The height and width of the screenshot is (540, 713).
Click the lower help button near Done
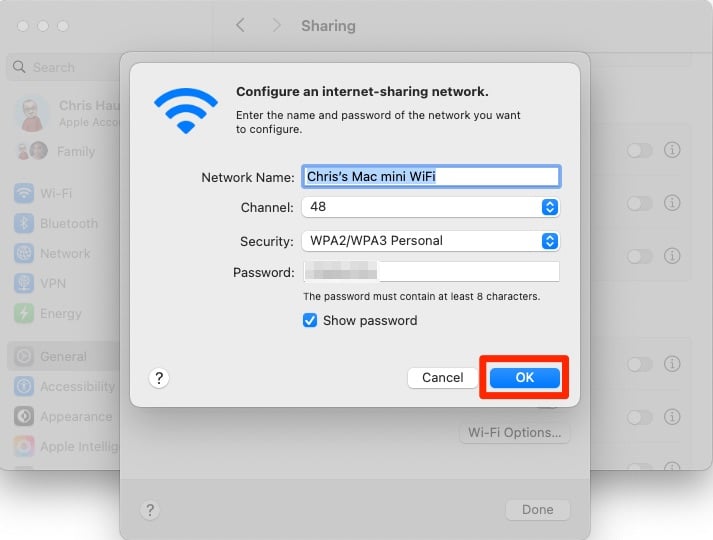pos(150,510)
